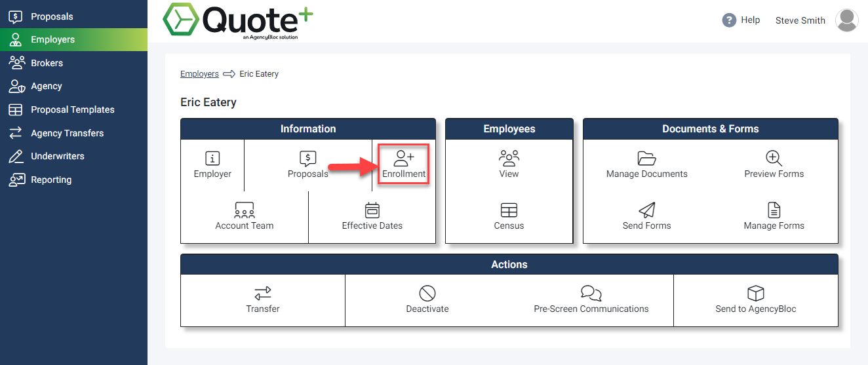Click the Transfer arrows icon

(263, 293)
